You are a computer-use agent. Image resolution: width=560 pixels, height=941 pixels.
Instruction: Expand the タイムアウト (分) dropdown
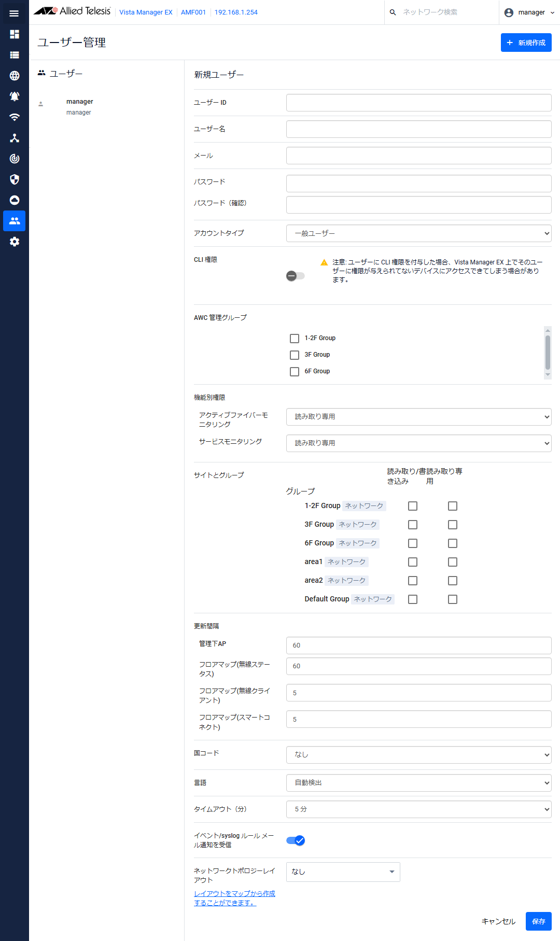418,809
